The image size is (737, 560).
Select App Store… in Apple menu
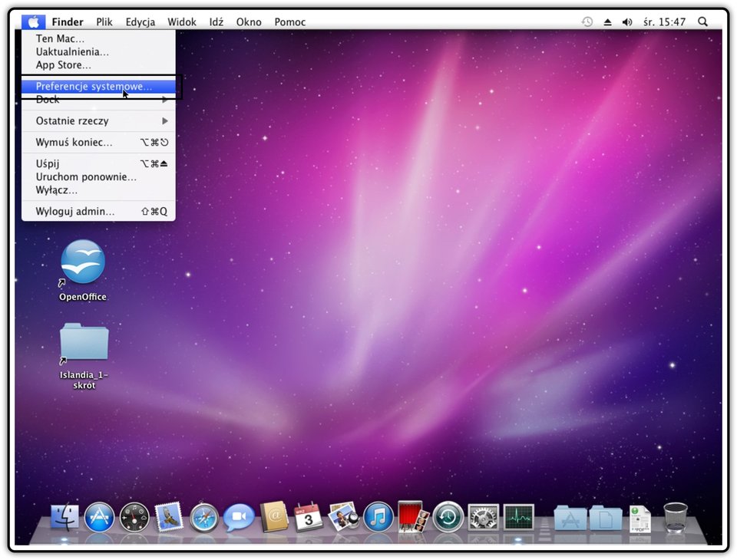pos(99,65)
